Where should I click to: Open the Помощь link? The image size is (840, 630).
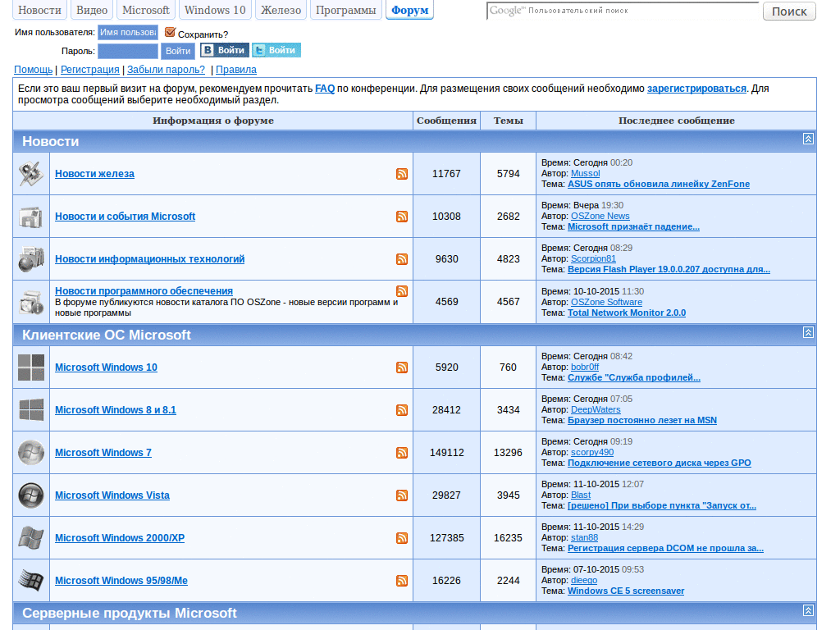(x=33, y=70)
